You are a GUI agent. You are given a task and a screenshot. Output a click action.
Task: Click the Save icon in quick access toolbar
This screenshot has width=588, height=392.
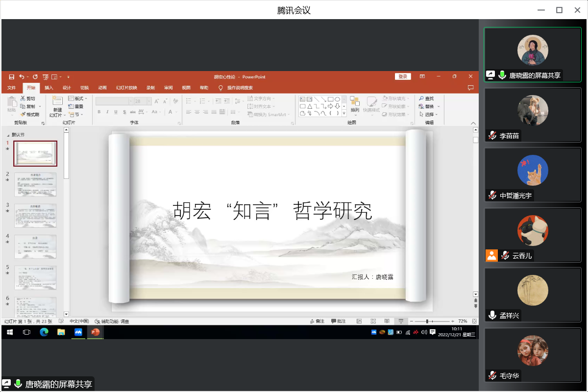point(11,77)
